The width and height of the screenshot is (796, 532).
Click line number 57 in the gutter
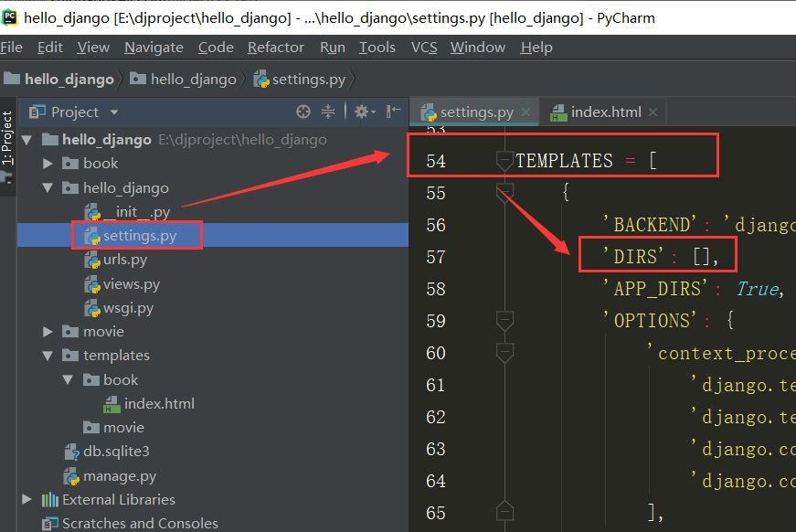(436, 257)
